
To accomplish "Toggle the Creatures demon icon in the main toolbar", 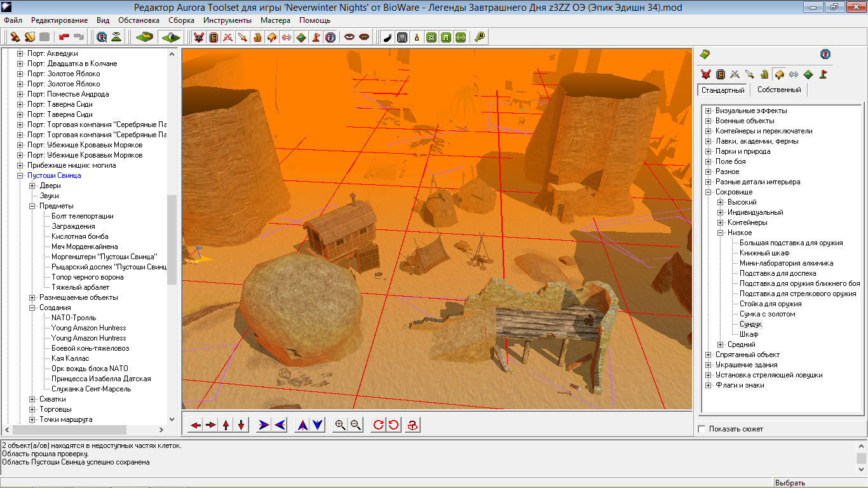I will [199, 37].
